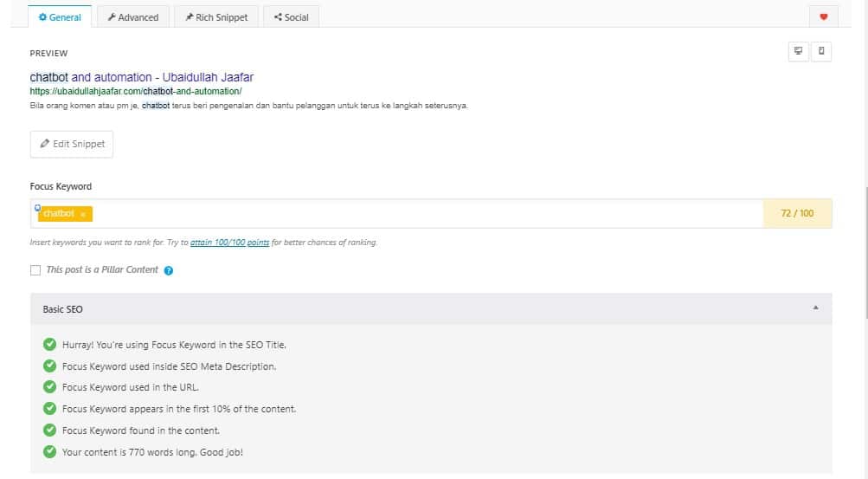Viewport: 868px width, 479px height.
Task: Click the 72 / 100 score badge
Action: [797, 213]
